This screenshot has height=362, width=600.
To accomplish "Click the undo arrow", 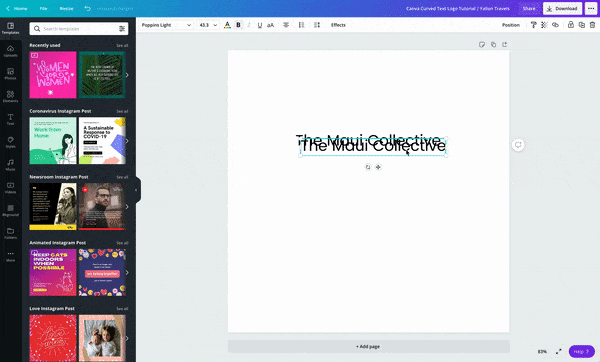I will click(88, 8).
